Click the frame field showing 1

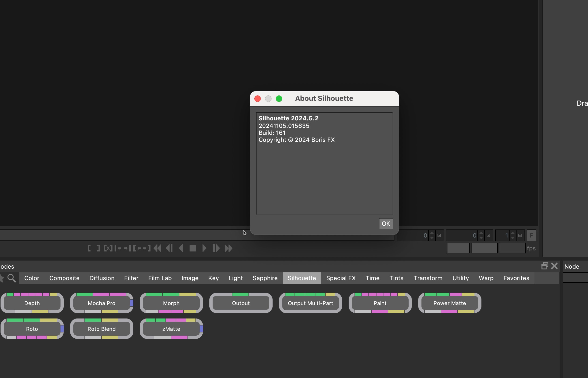(502, 235)
